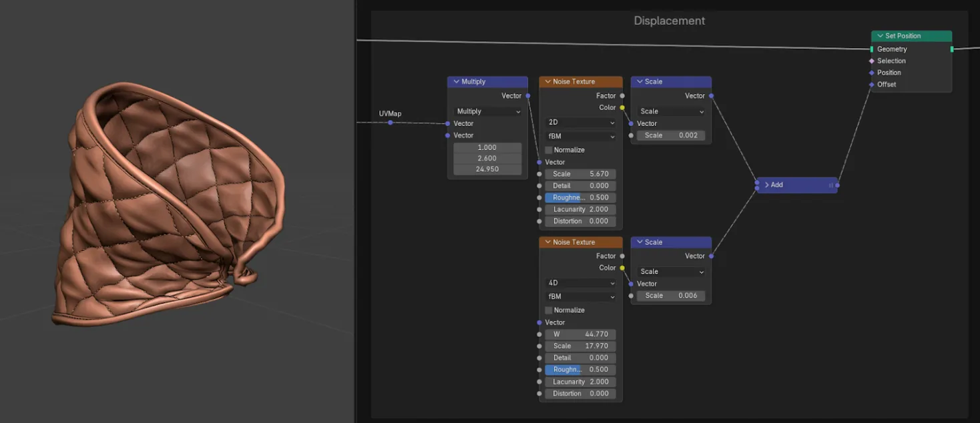980x423 pixels.
Task: Open the Multiply operation dropdown
Action: click(488, 111)
